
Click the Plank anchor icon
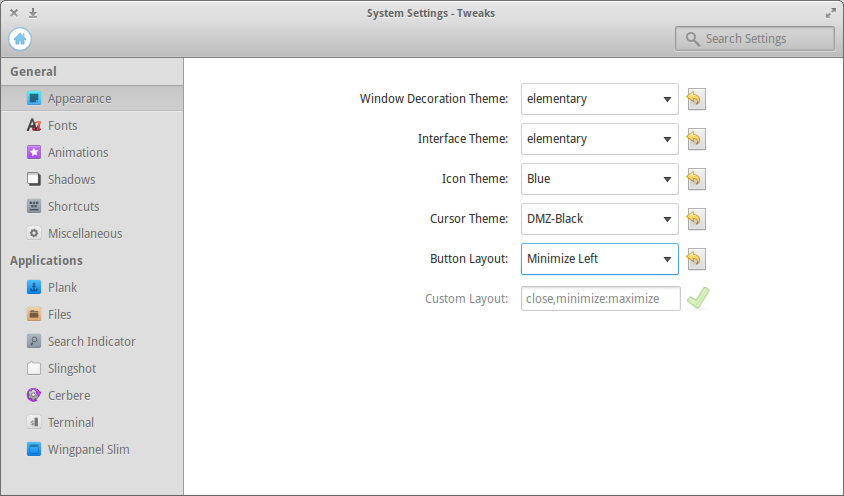tap(34, 287)
